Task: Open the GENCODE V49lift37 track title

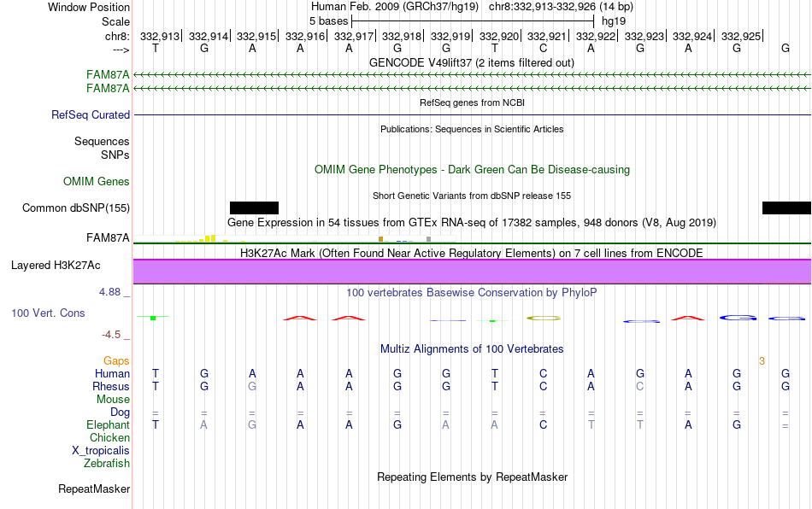Action: coord(472,62)
